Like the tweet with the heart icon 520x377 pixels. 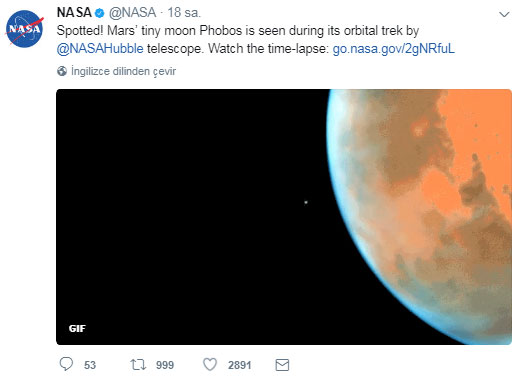click(210, 364)
